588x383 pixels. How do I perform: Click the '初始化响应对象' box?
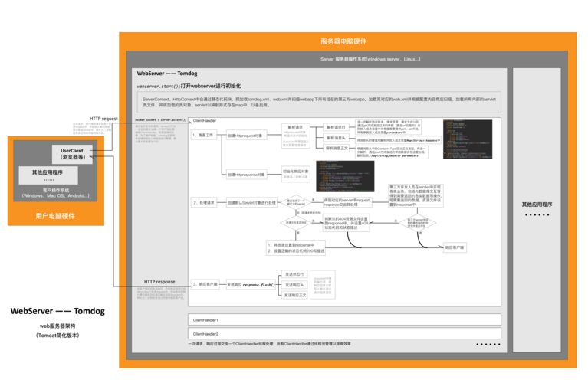tap(295, 174)
